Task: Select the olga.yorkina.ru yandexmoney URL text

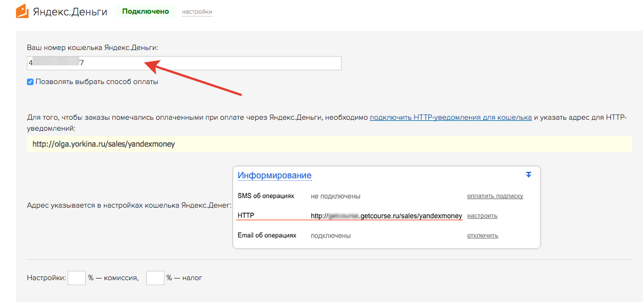Action: (x=103, y=144)
